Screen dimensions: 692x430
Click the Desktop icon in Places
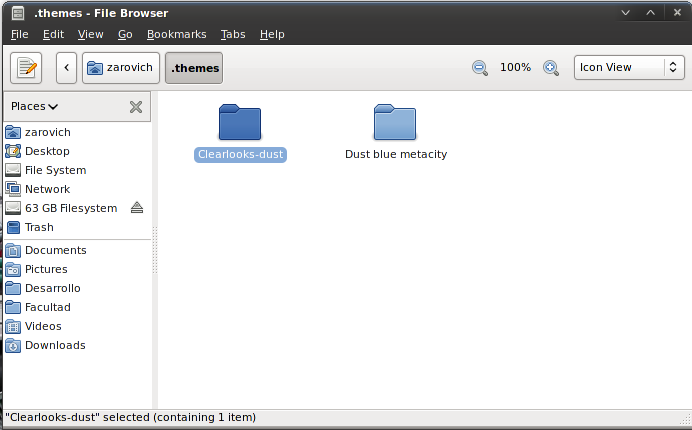(x=13, y=151)
